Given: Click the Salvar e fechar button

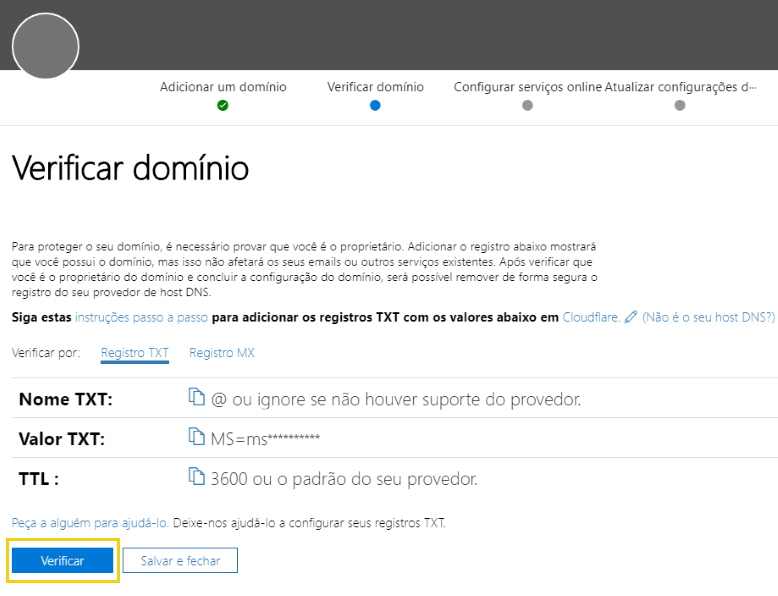Looking at the screenshot, I should click(180, 561).
